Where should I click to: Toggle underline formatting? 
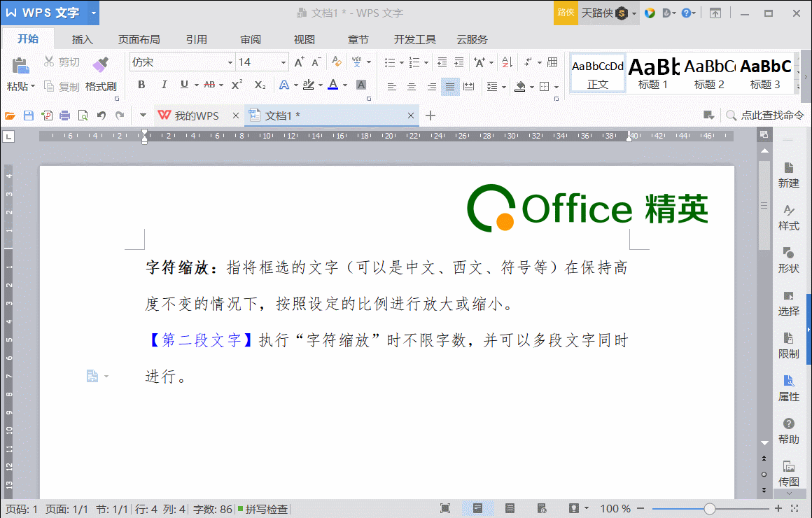click(x=184, y=85)
